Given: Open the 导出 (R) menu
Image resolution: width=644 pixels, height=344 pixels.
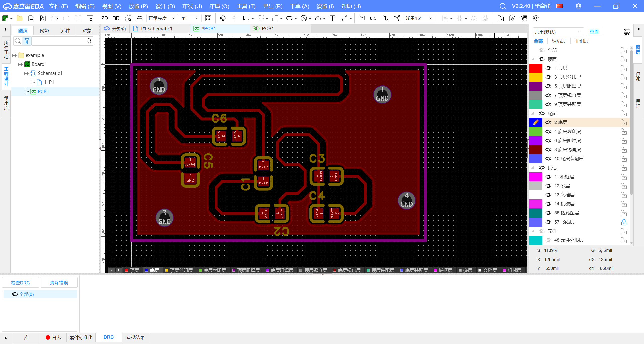Looking at the screenshot, I should (x=273, y=6).
